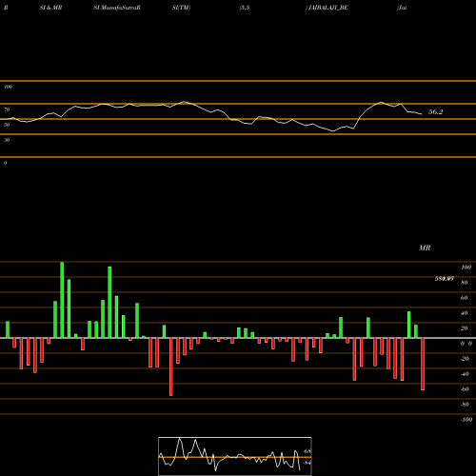Viewport: 476px width, 476px height.
Task: Click the 68 label in mini chart
Action: pos(307,451)
